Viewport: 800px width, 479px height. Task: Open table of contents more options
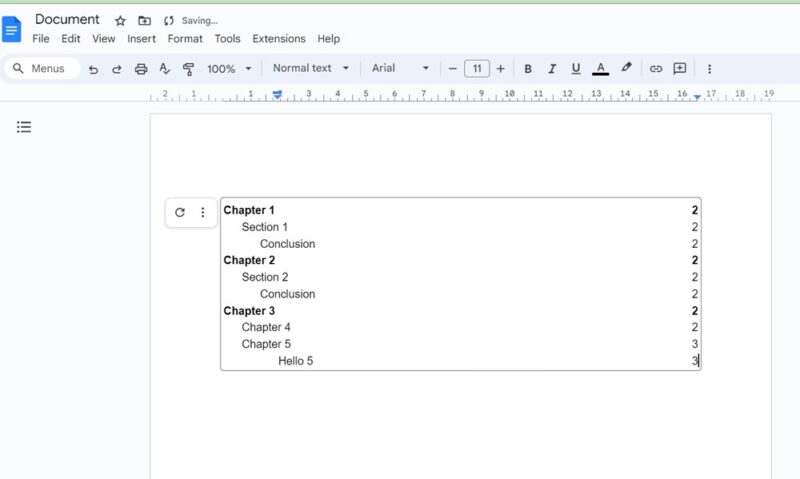203,212
